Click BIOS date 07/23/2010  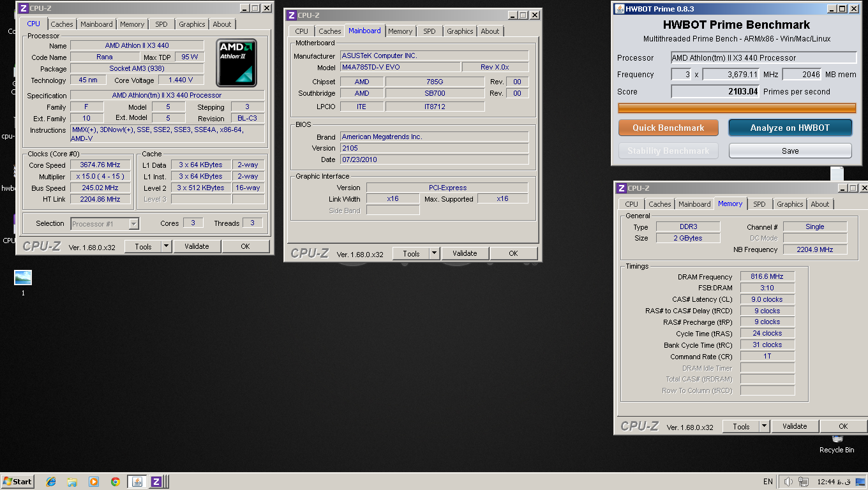tap(434, 160)
